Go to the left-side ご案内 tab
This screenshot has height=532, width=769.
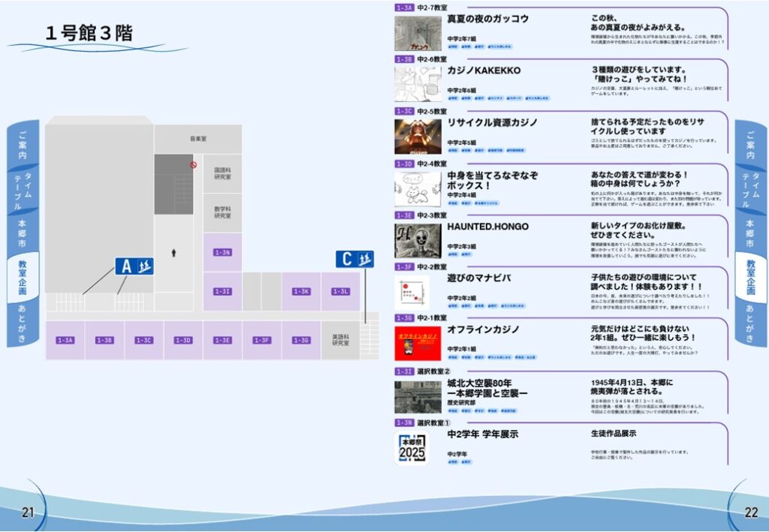point(23,144)
